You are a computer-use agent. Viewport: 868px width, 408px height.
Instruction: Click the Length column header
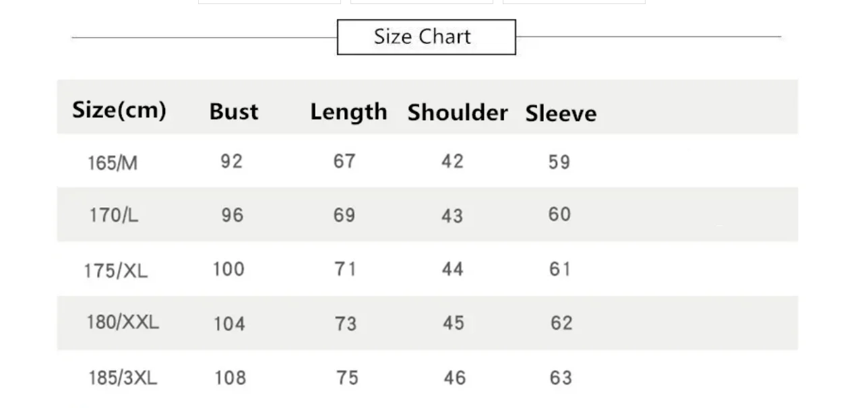(x=348, y=112)
